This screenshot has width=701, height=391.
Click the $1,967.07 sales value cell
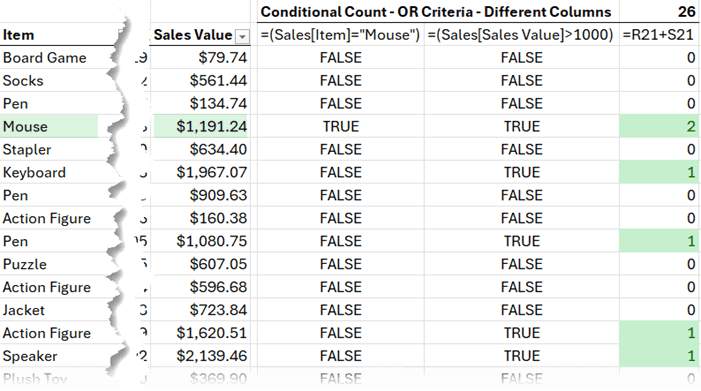(x=201, y=172)
